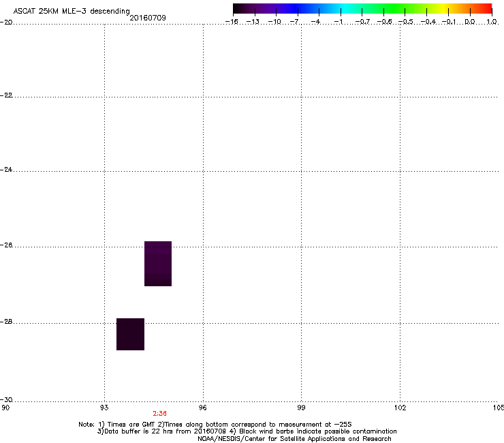This screenshot has height=443, width=504.
Task: Click the latitude label -26
Action: click(x=6, y=245)
